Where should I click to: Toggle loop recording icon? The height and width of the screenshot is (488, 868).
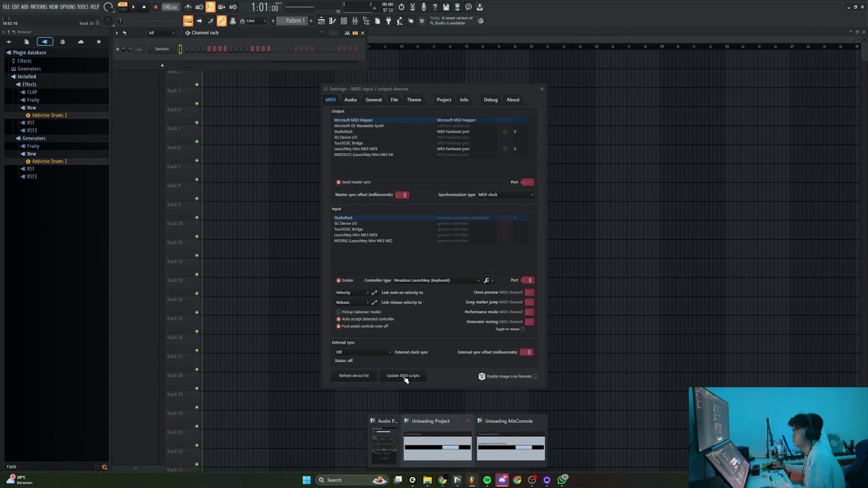coord(233,7)
